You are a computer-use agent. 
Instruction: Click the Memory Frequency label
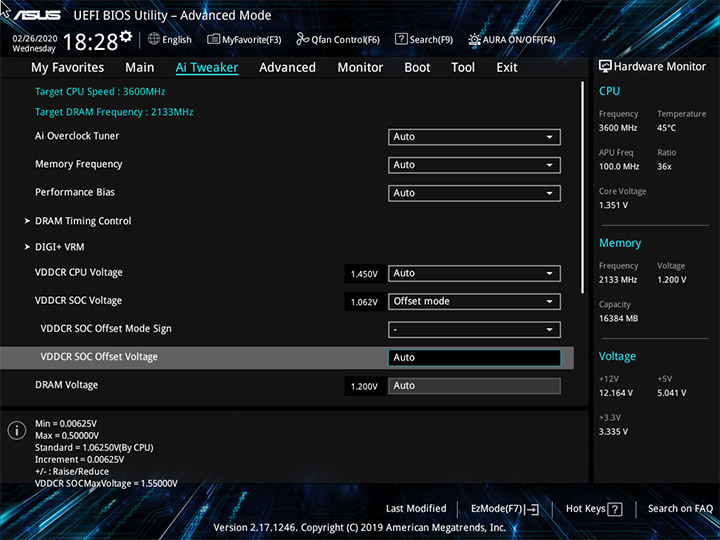[x=79, y=164]
